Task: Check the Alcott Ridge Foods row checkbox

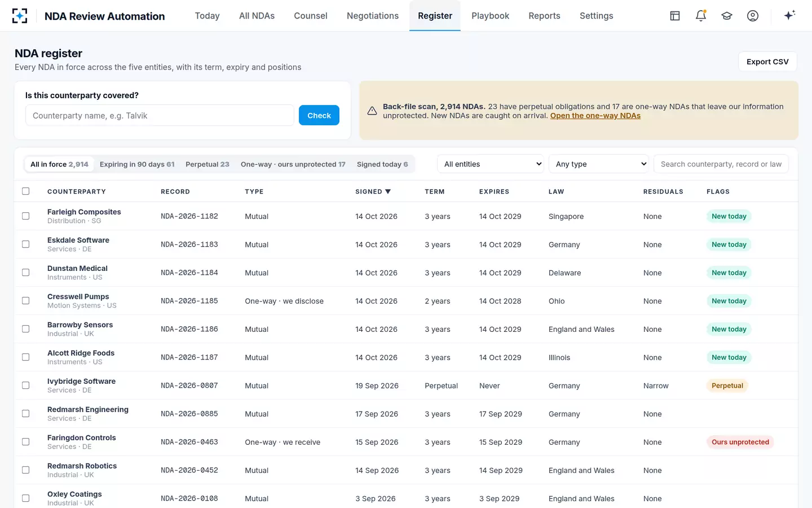Action: tap(25, 357)
